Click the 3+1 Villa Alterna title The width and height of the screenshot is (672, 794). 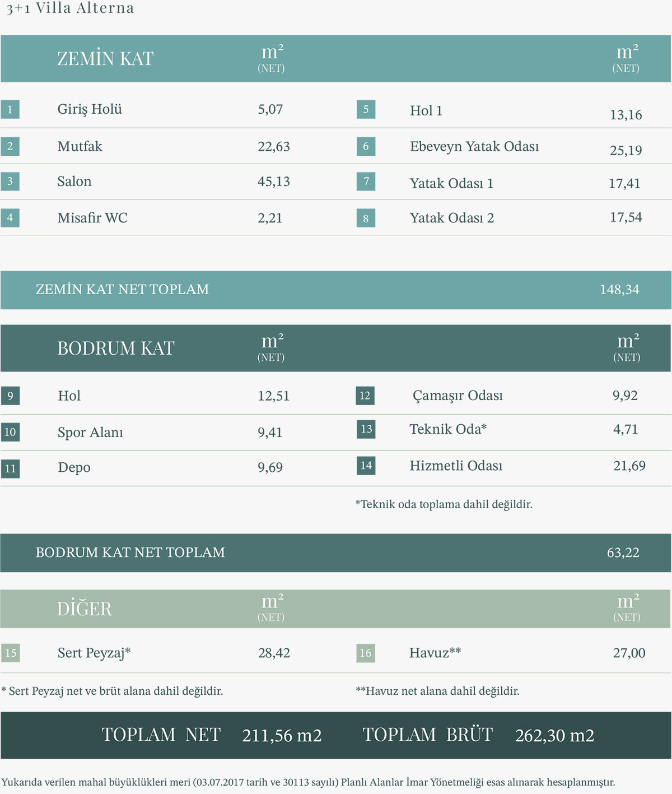point(70,8)
